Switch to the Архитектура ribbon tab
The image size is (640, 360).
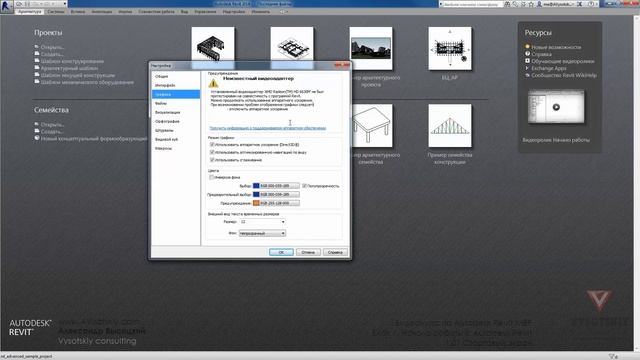(x=29, y=12)
